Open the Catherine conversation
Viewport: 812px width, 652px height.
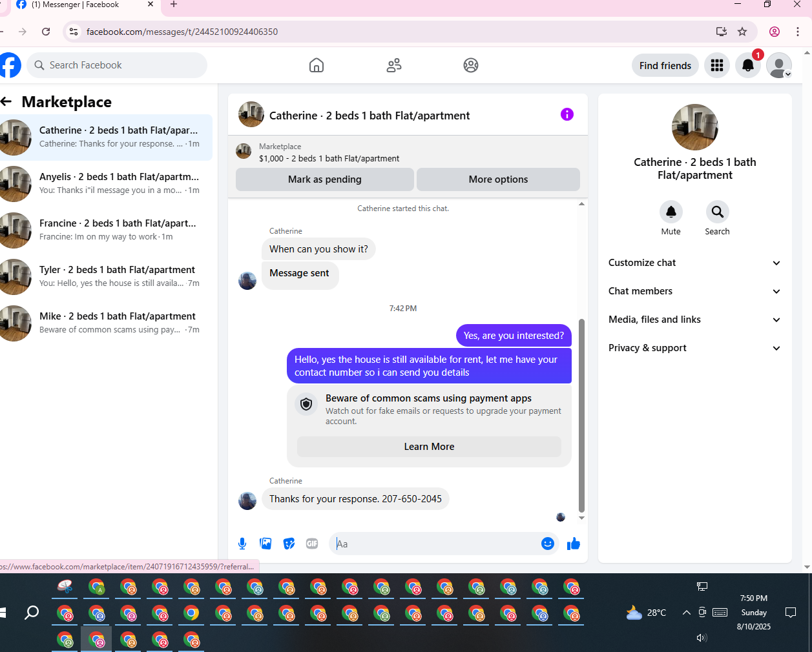[106, 138]
